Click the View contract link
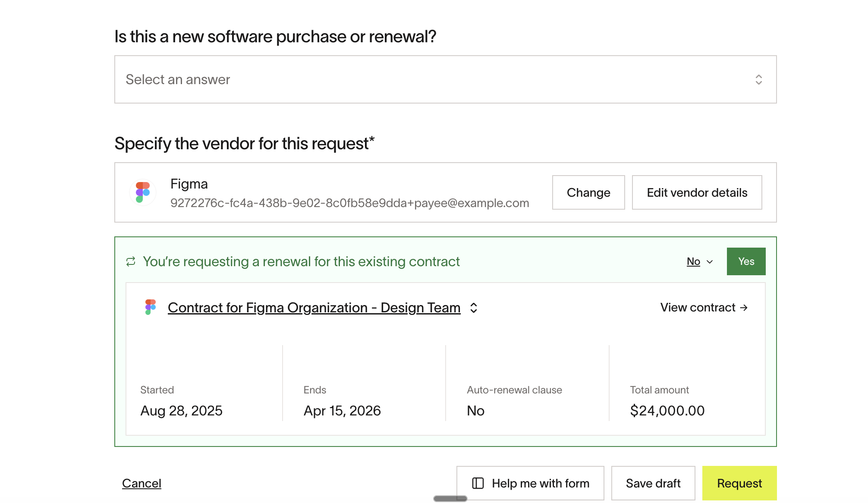Screen dimensions: 868x503 click(x=704, y=308)
